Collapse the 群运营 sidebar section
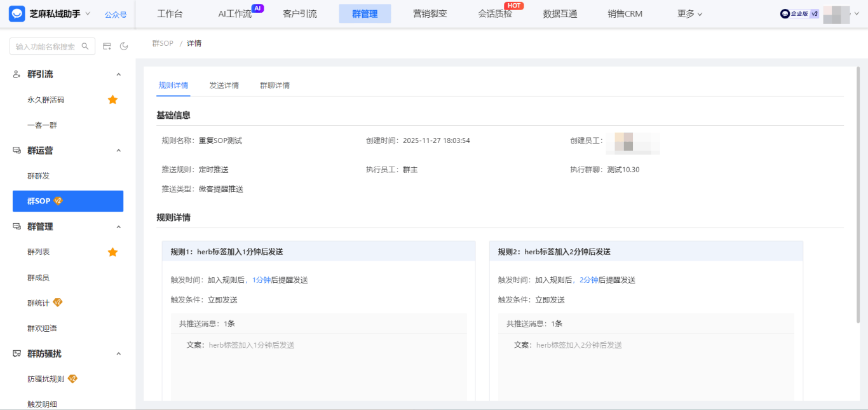The height and width of the screenshot is (410, 868). (118, 151)
